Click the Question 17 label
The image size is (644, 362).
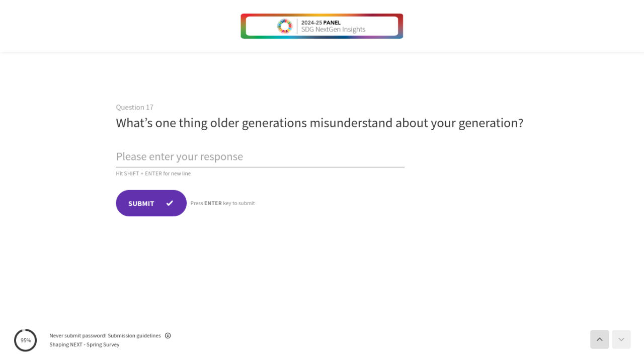tap(134, 107)
